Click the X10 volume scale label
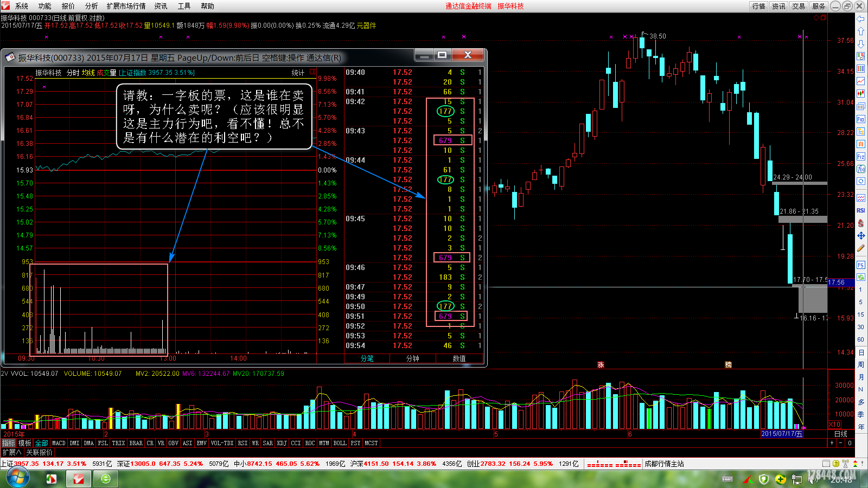Image resolution: width=868 pixels, height=488 pixels. 835,425
